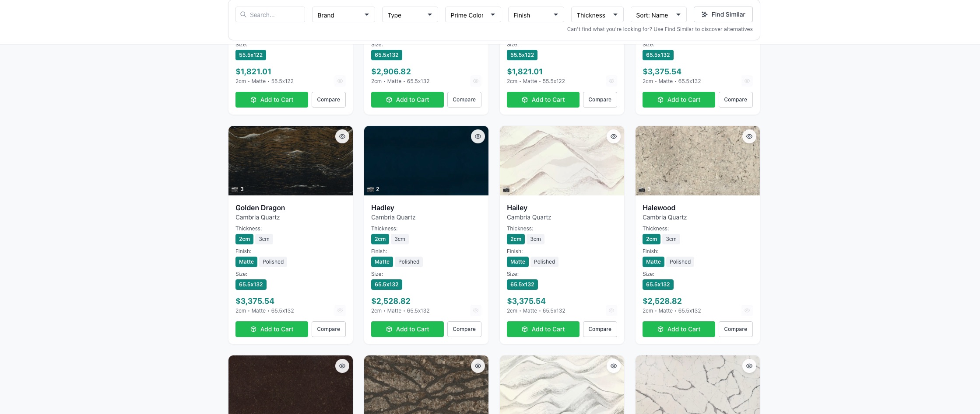
Task: Click the camera photo count icon on Golden Dragon
Action: pyautogui.click(x=235, y=189)
